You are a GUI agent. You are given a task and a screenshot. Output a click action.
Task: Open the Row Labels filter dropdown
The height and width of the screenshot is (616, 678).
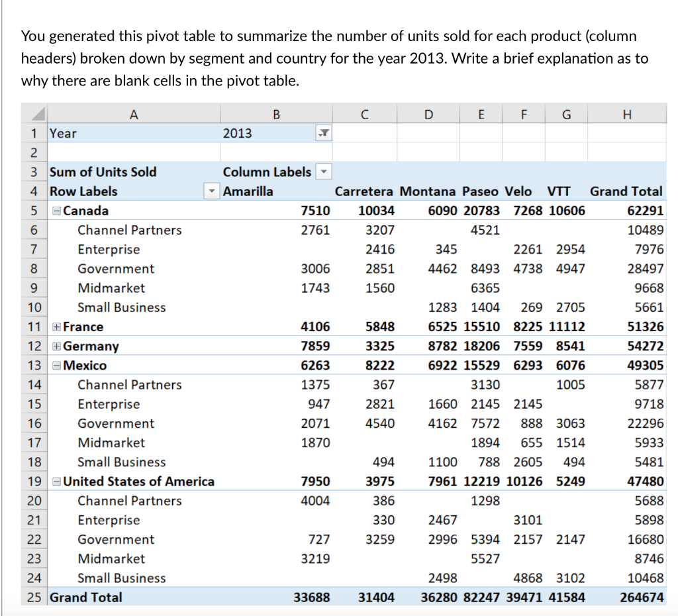[x=211, y=191]
